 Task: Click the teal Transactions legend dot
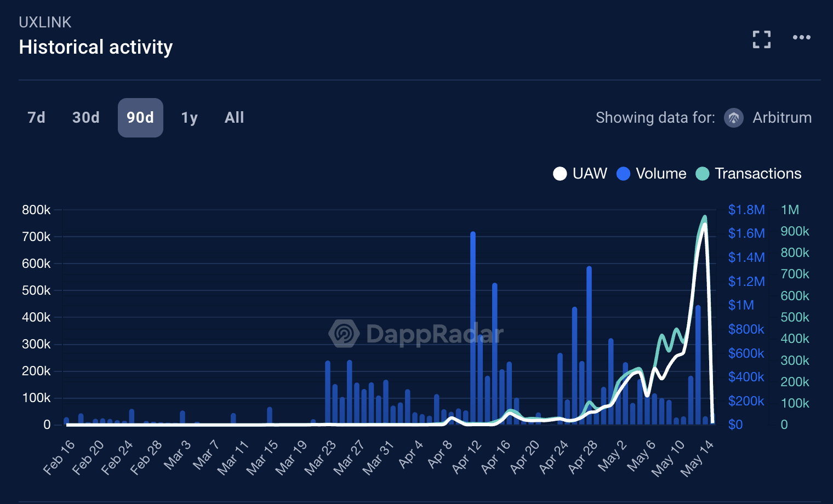click(x=702, y=174)
